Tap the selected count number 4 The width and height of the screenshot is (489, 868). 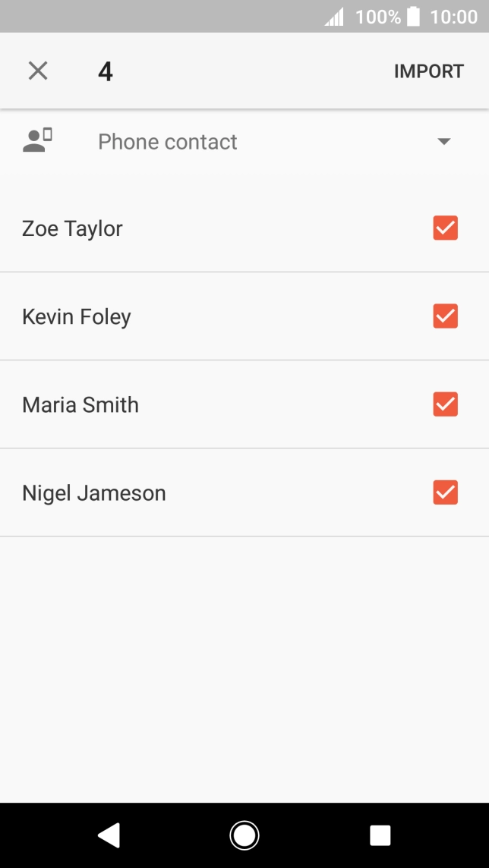pyautogui.click(x=106, y=72)
